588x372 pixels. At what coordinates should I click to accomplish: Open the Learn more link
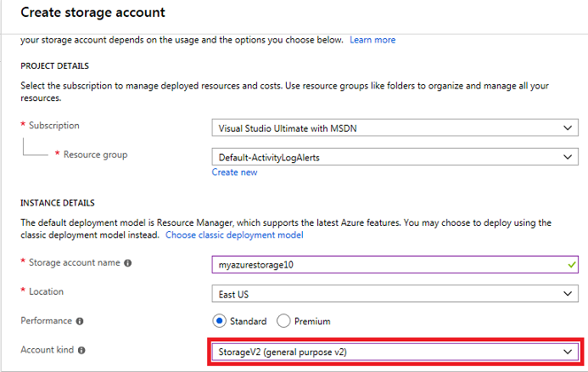tap(372, 40)
